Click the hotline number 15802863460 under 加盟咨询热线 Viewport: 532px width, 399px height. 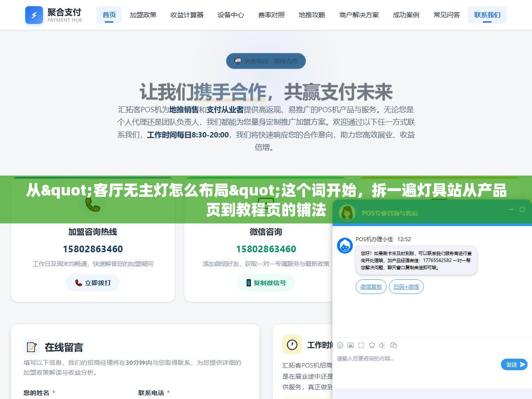coord(93,249)
